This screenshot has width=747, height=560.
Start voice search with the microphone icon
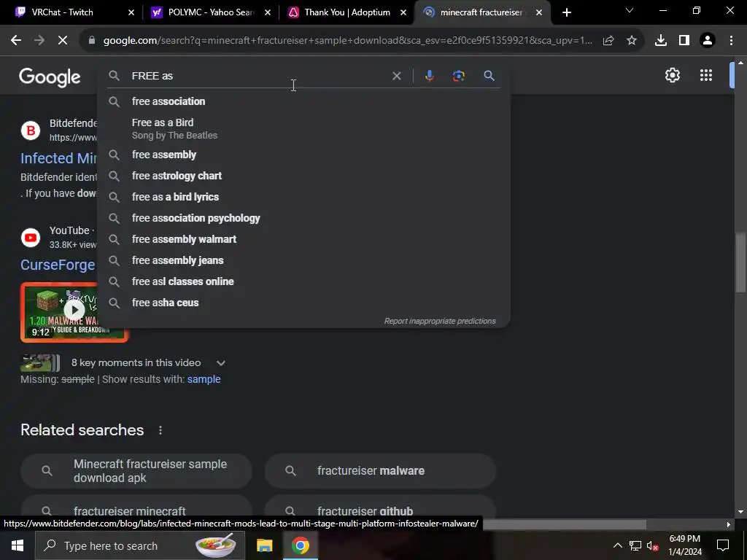pos(429,76)
